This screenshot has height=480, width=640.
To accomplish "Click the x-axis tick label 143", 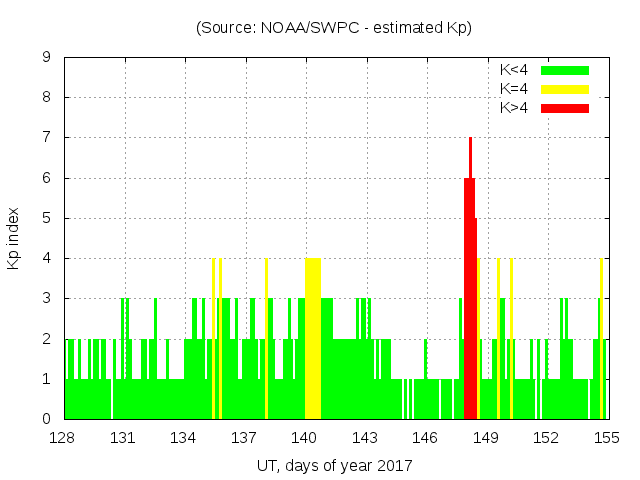I will pyautogui.click(x=365, y=438).
